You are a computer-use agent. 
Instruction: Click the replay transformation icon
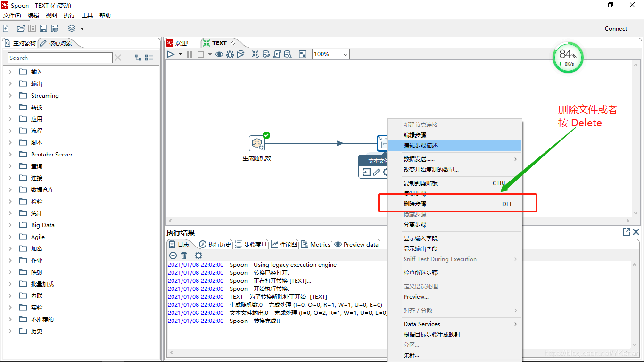241,54
